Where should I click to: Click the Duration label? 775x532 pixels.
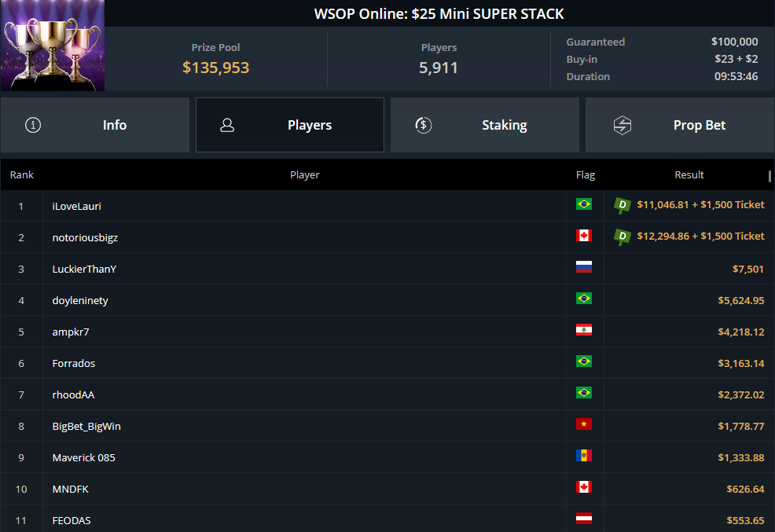[588, 76]
